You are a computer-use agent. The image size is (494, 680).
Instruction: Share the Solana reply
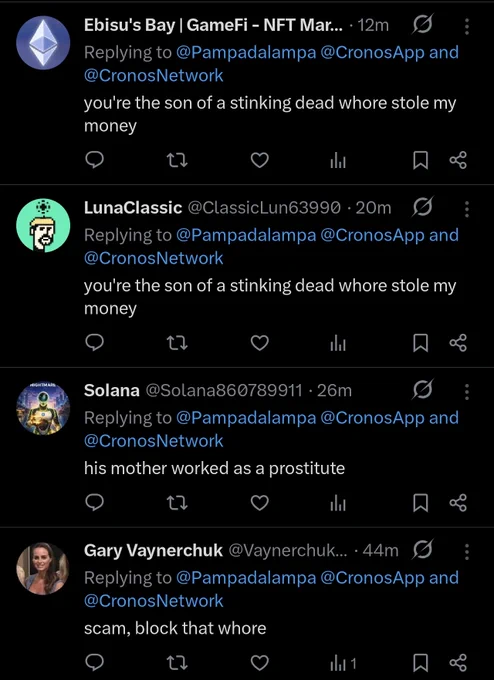(x=458, y=503)
